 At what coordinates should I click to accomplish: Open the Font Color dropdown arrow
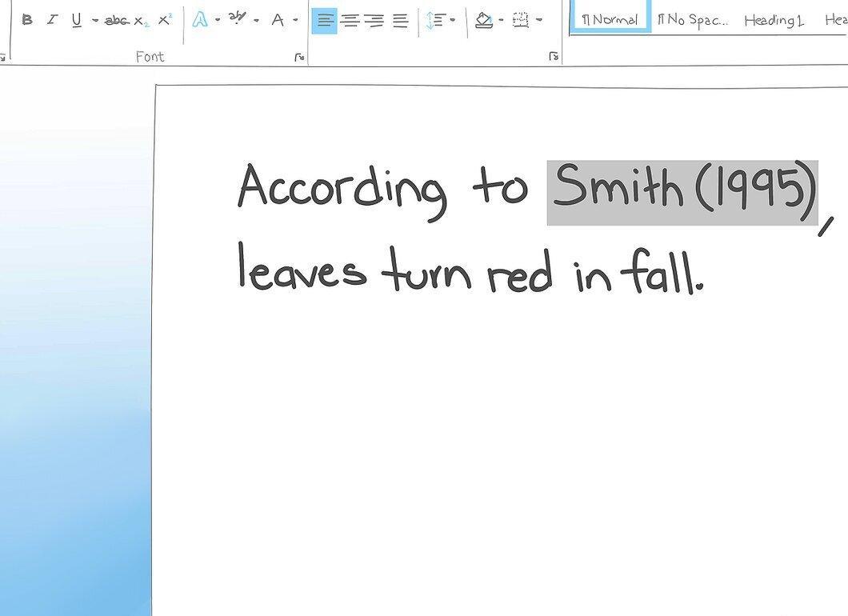295,20
